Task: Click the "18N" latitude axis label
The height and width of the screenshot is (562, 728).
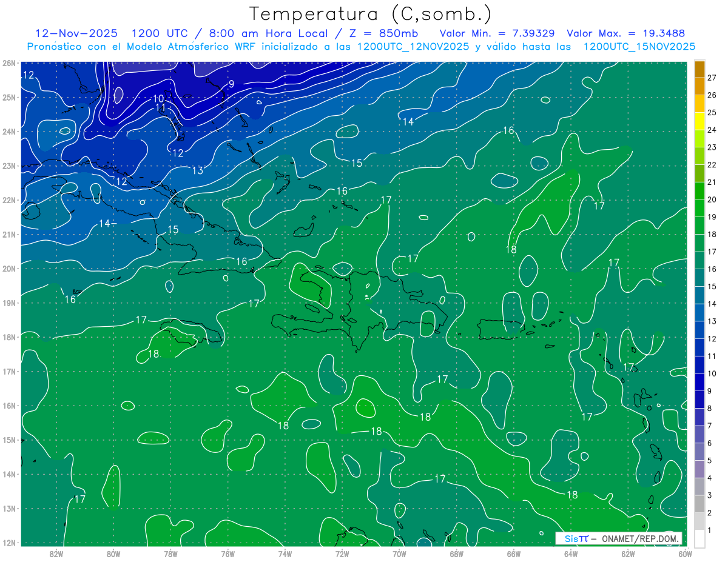Action: [x=8, y=337]
